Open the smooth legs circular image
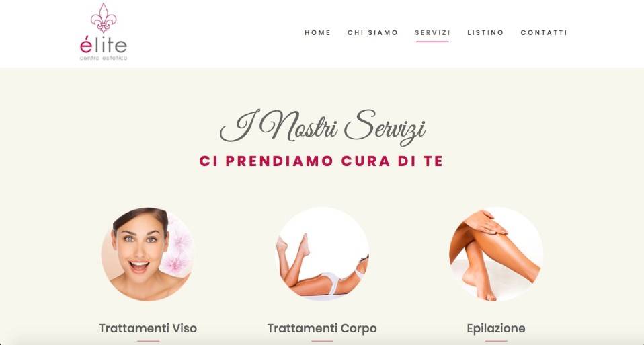This screenshot has width=644, height=345. 496,254
